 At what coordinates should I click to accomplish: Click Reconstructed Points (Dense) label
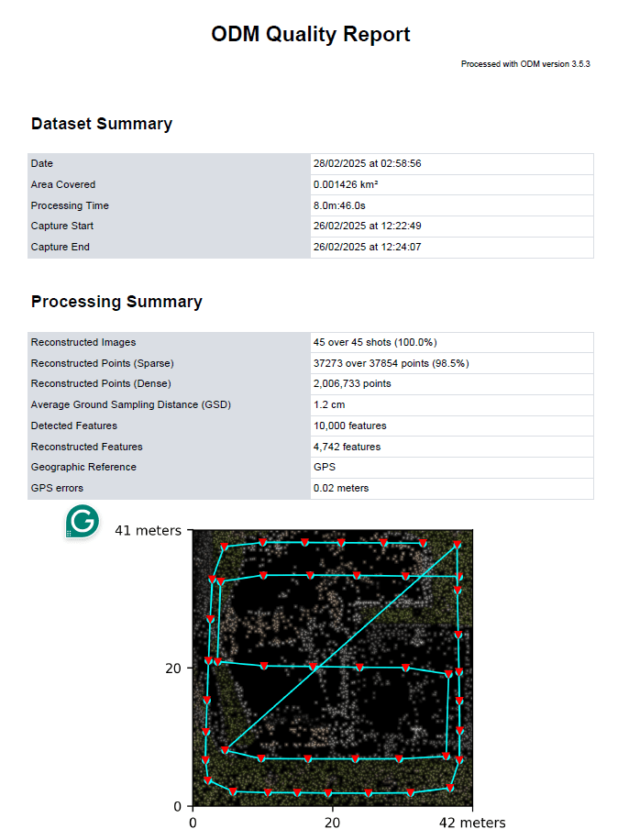(101, 383)
